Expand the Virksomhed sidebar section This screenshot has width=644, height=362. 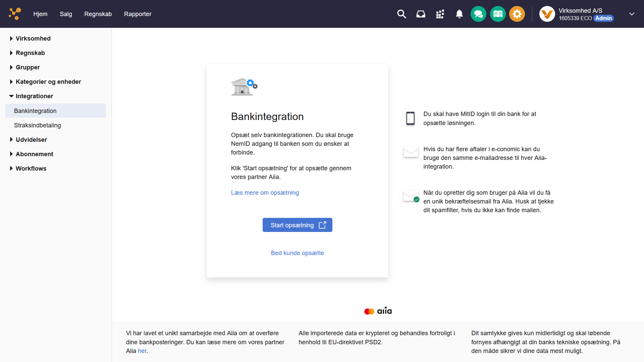[33, 39]
